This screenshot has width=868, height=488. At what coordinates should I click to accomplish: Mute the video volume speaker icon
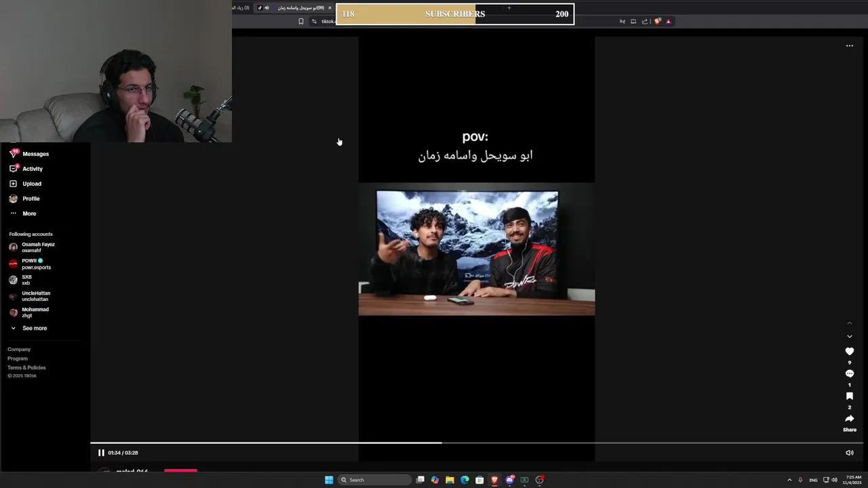pyautogui.click(x=849, y=453)
